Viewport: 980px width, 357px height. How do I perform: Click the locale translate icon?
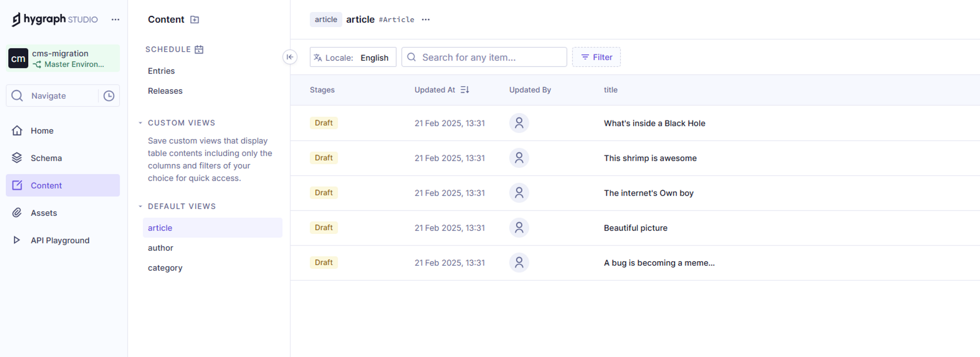318,58
